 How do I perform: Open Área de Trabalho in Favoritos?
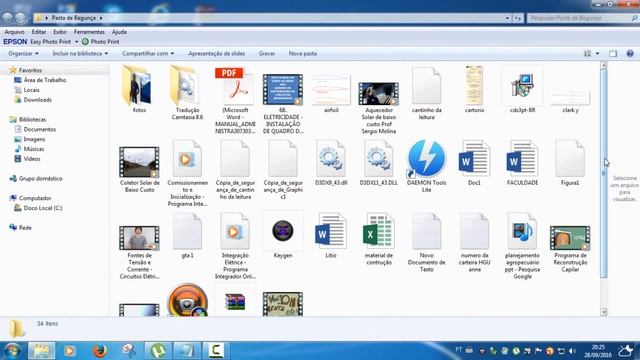pos(40,80)
